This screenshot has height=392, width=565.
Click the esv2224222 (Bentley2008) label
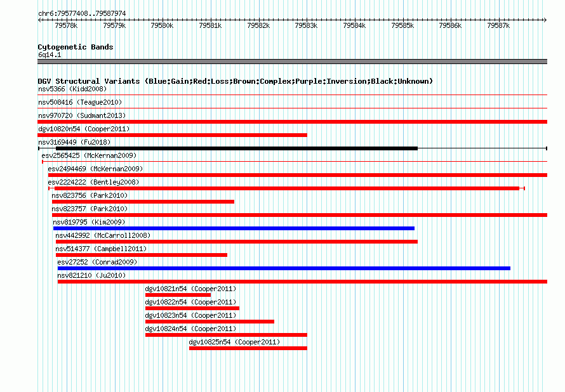pos(93,182)
